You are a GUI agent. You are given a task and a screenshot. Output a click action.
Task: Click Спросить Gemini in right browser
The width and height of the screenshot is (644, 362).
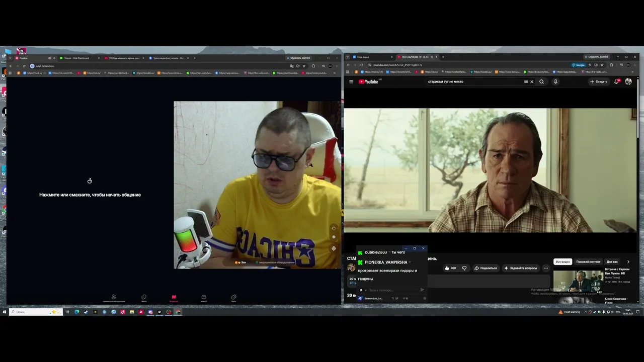[596, 57]
